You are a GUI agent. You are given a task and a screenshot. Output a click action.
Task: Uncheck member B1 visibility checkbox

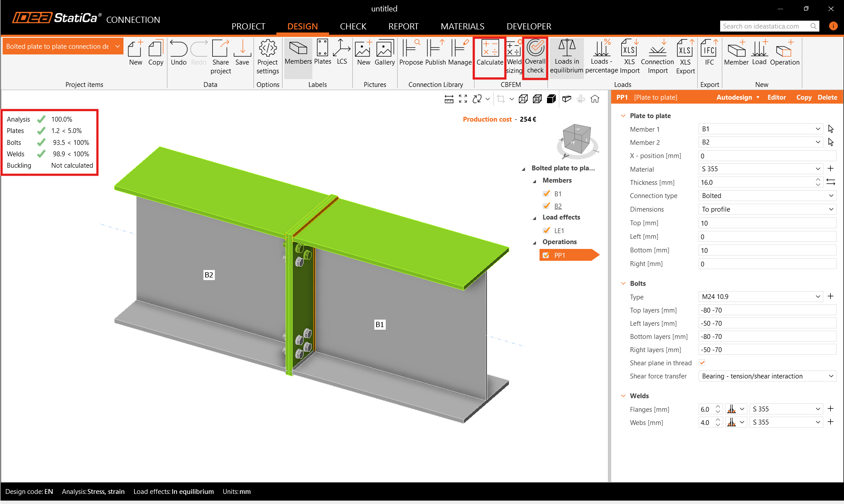point(547,194)
